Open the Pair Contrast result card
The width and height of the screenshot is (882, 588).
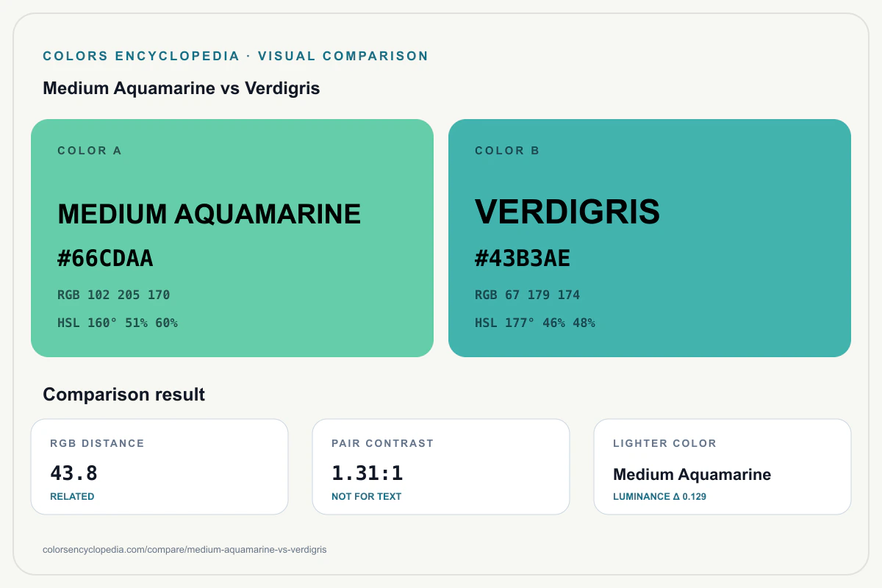tap(441, 467)
